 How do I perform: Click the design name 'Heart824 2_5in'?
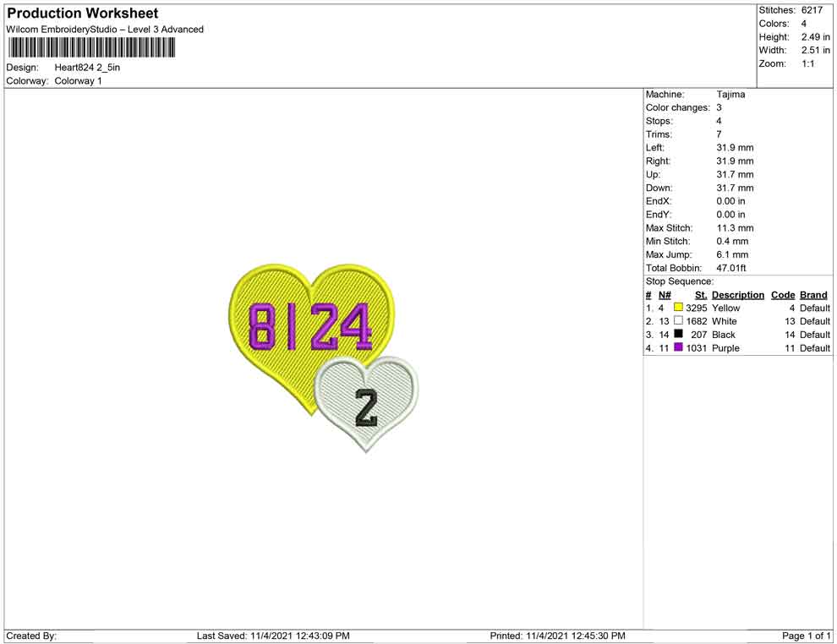pyautogui.click(x=87, y=68)
